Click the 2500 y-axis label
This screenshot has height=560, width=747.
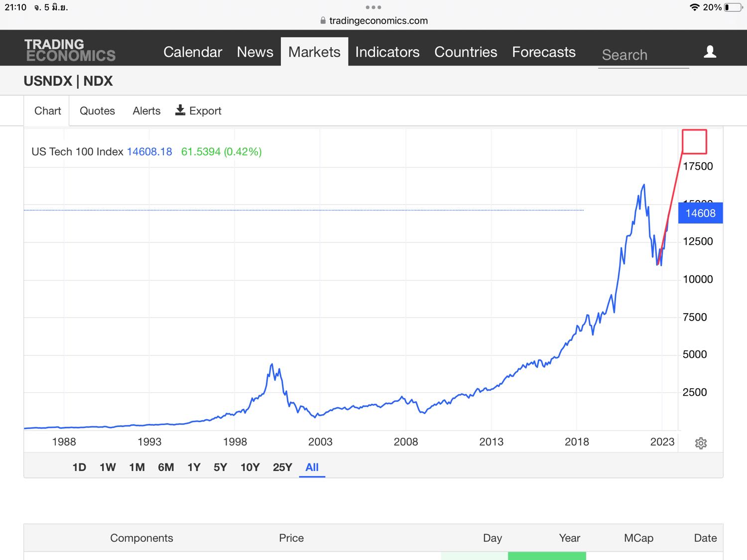(x=695, y=392)
